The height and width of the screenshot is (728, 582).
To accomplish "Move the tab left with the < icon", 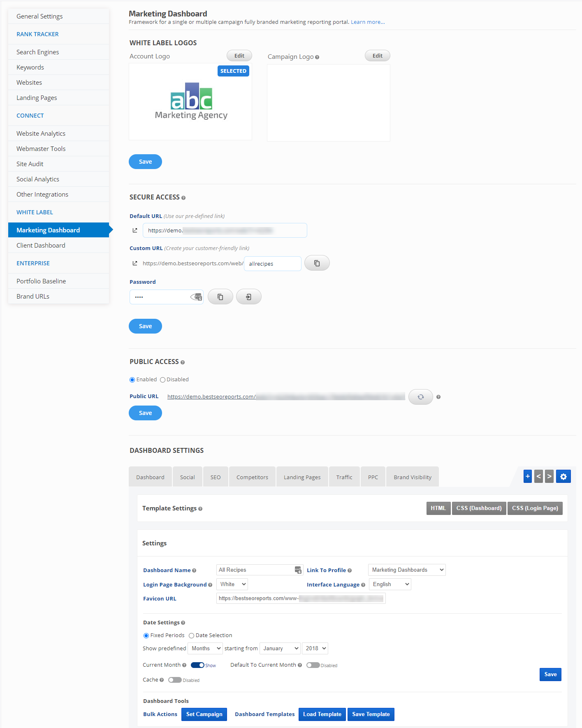I will click(x=539, y=476).
